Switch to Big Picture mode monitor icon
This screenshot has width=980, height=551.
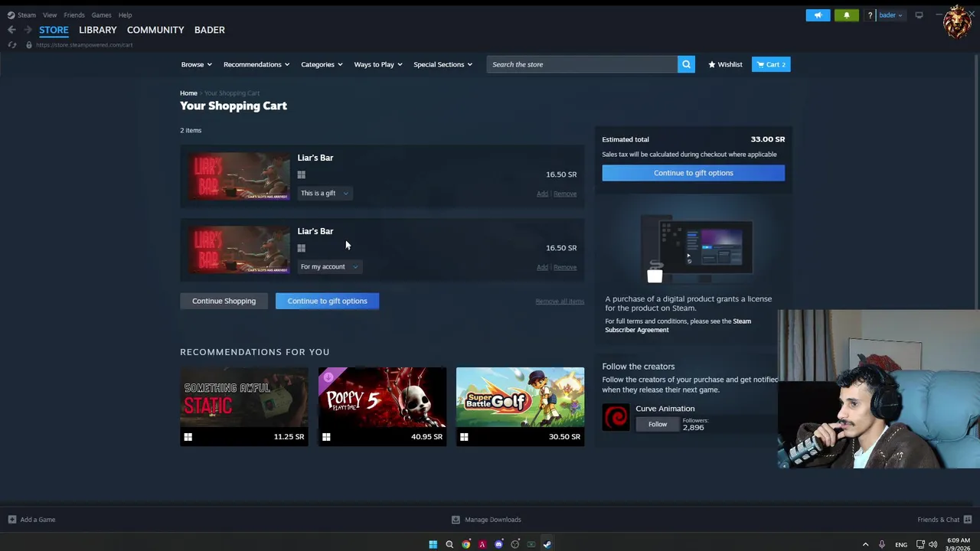919,15
